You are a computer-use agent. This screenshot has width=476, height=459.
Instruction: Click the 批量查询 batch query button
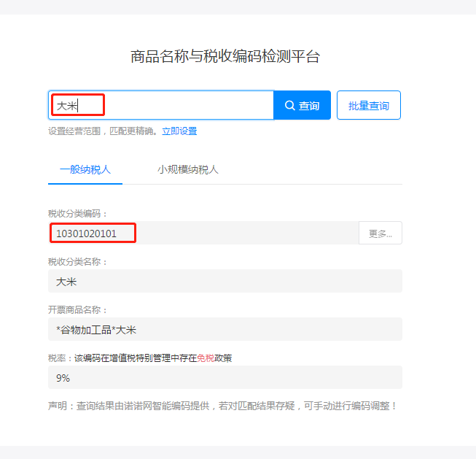(x=368, y=106)
